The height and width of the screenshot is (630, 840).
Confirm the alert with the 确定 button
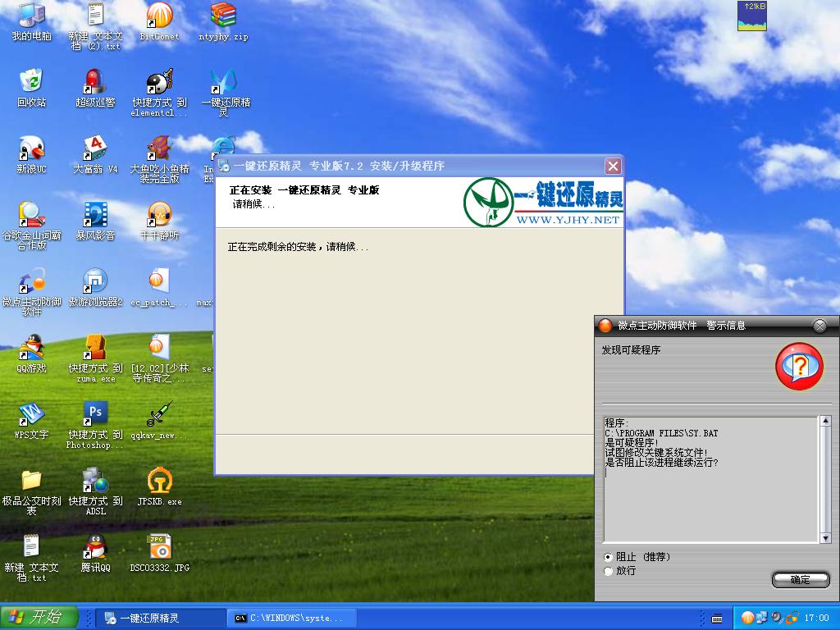[801, 579]
